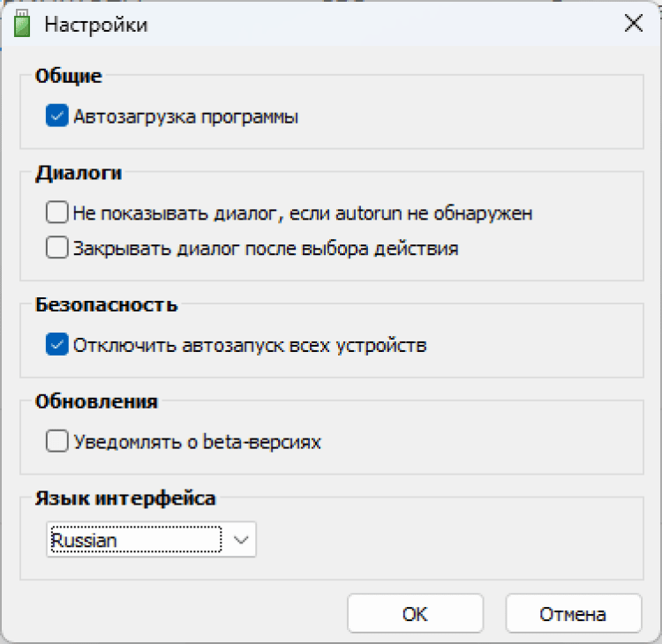Image resolution: width=662 pixels, height=644 pixels.
Task: Disable 'Отключить автозапуск всех устройств' checkbox
Action: 57,345
